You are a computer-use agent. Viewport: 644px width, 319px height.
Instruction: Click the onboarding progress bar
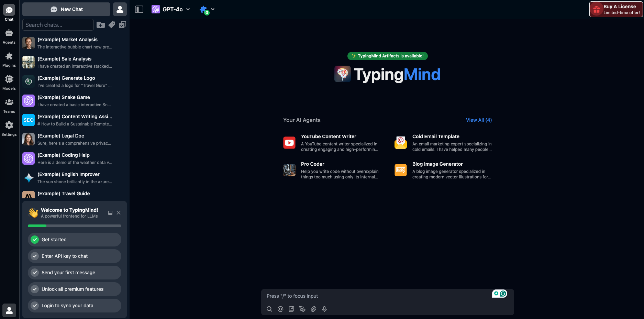coord(74,226)
